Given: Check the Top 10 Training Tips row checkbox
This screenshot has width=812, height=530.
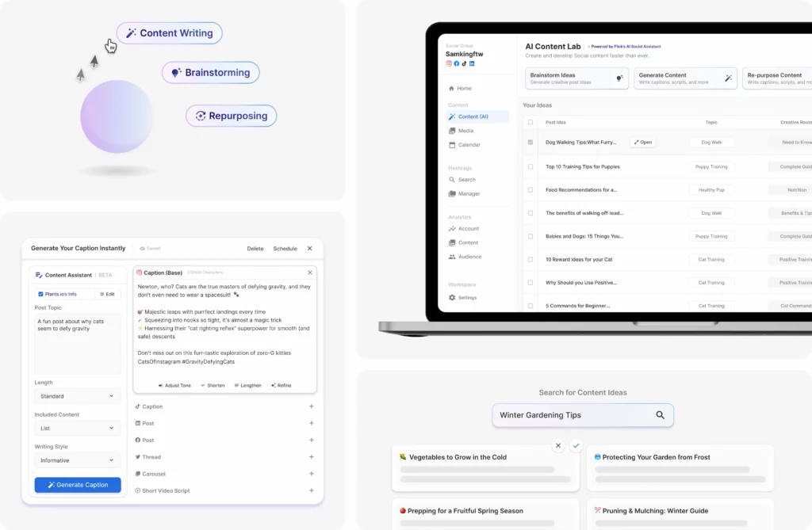Looking at the screenshot, I should [x=530, y=167].
